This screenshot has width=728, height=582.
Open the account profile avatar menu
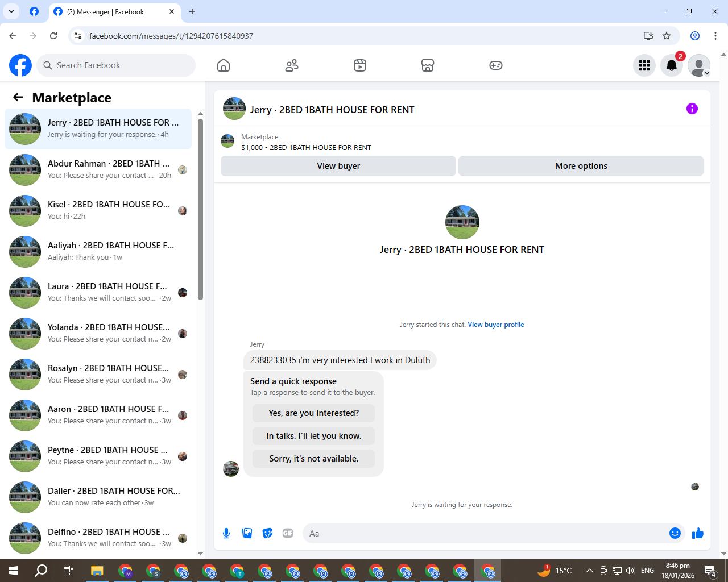click(x=699, y=65)
